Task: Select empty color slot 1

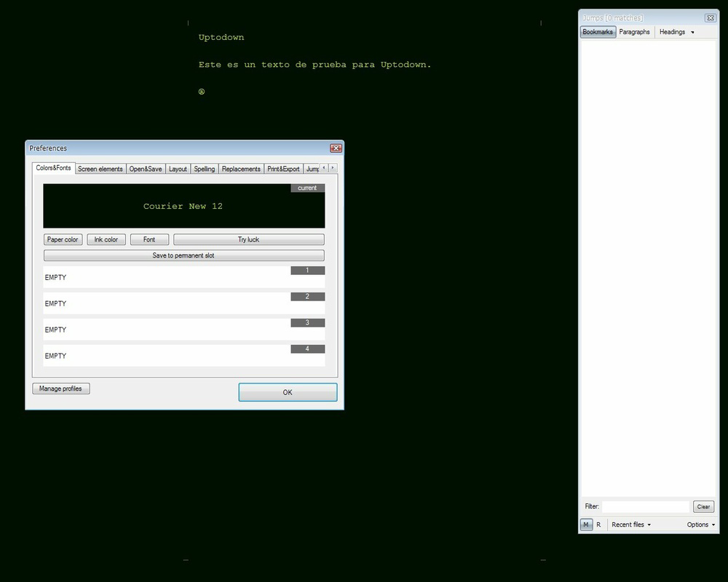Action: coord(184,277)
